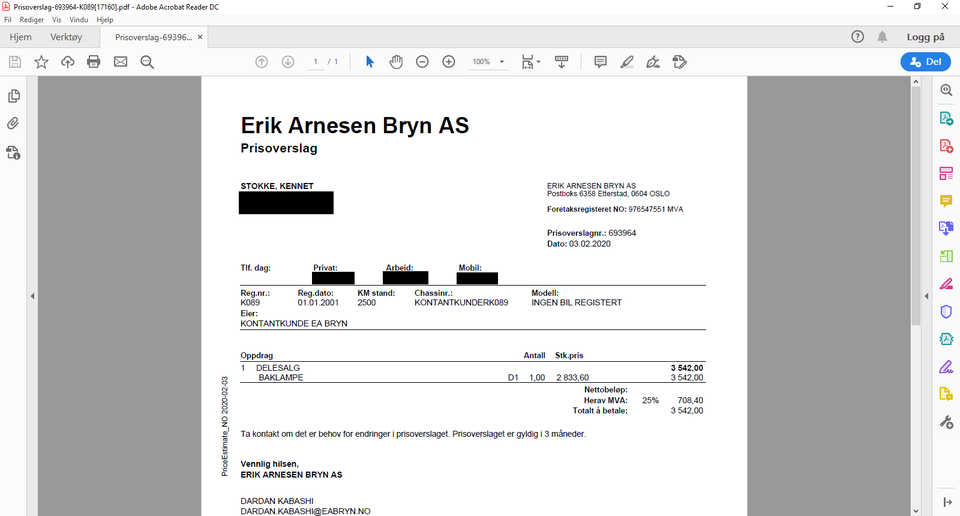Open the Find text magnifier
The image size is (960, 516).
147,62
